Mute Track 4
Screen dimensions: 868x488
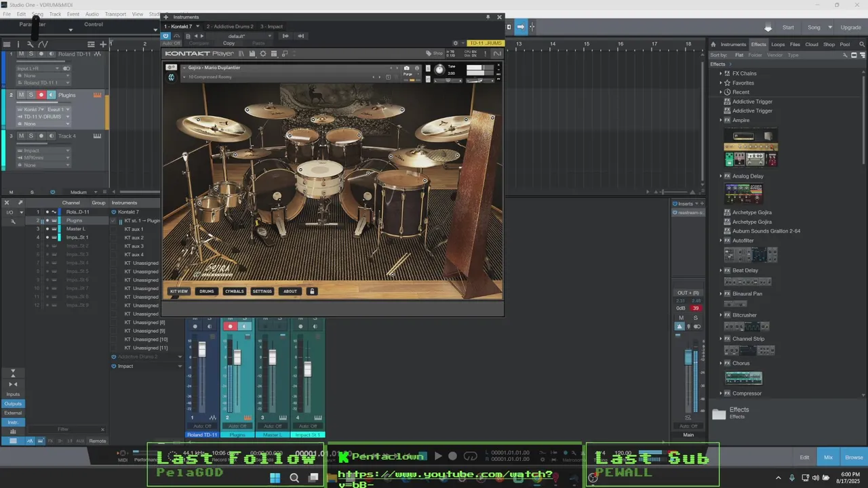(21, 136)
